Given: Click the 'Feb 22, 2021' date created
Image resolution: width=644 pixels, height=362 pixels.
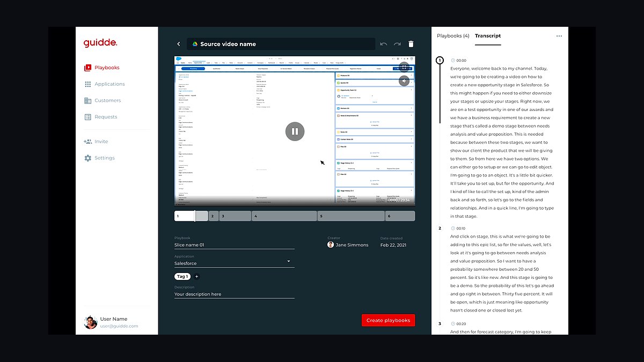Looking at the screenshot, I should pyautogui.click(x=393, y=245).
